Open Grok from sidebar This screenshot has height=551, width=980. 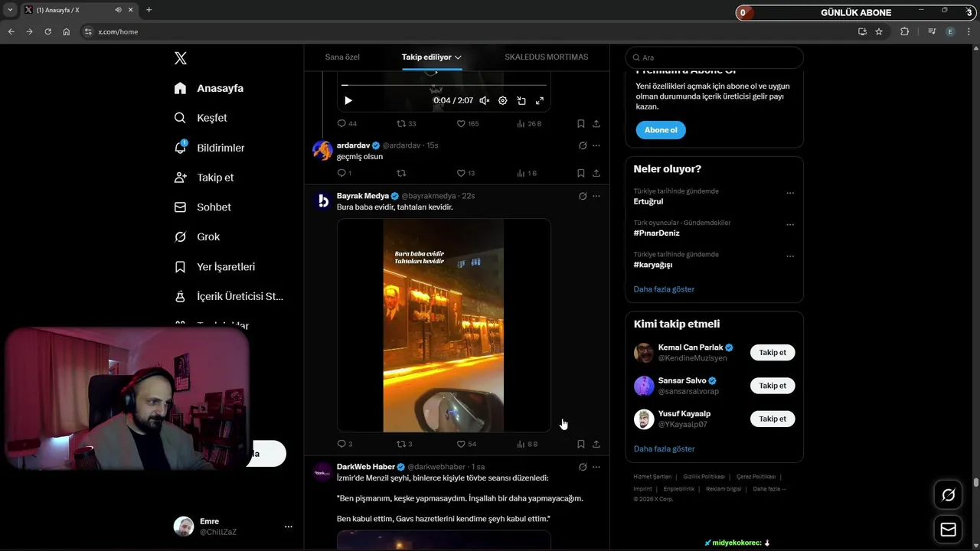197,237
